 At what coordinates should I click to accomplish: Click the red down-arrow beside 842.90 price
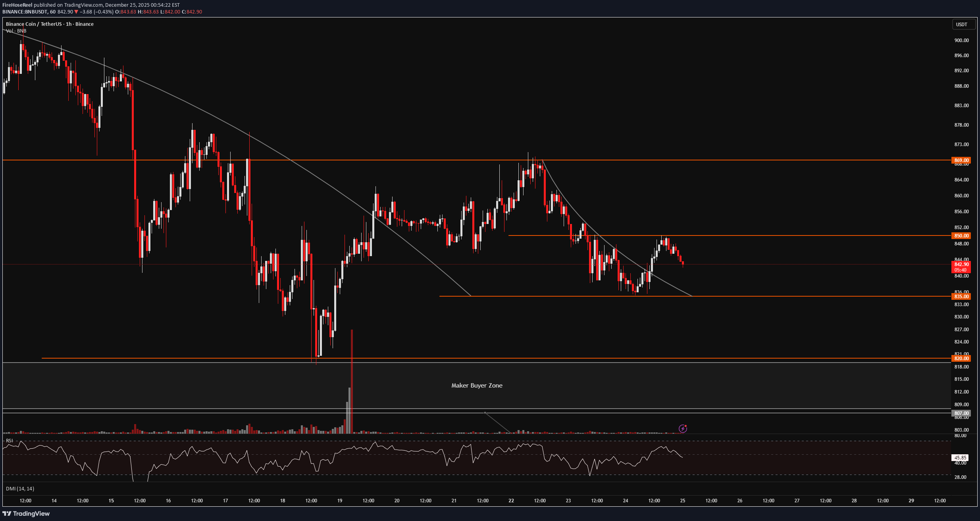(75, 12)
